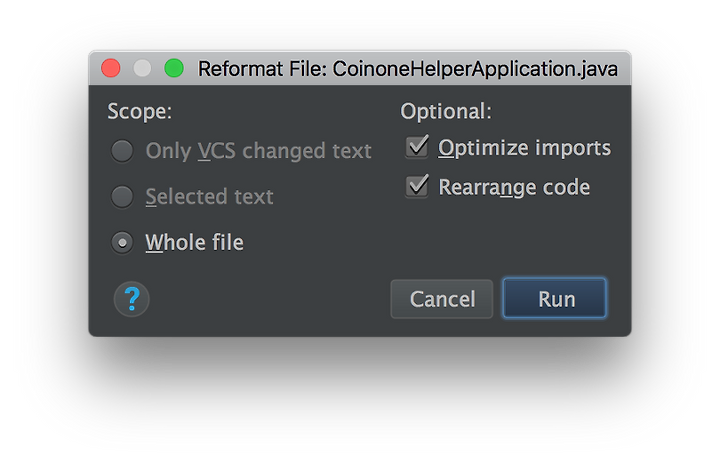Viewport: 720px width, 463px height.
Task: Uncheck the Optimize imports checkbox
Action: (x=417, y=147)
